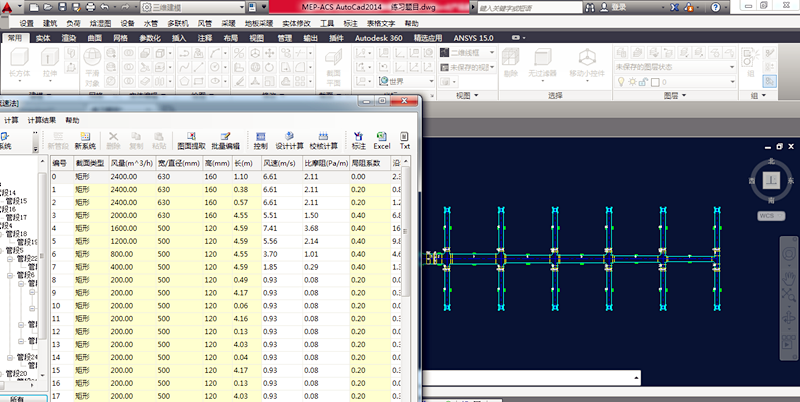Click the navigation bar pan hand icon
Image resolution: width=800 pixels, height=402 pixels.
(x=789, y=278)
